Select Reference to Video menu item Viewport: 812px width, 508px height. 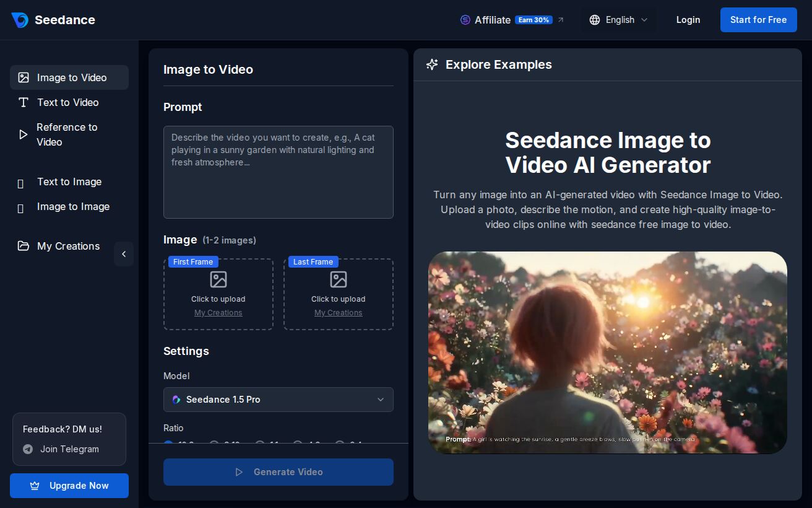click(x=69, y=134)
